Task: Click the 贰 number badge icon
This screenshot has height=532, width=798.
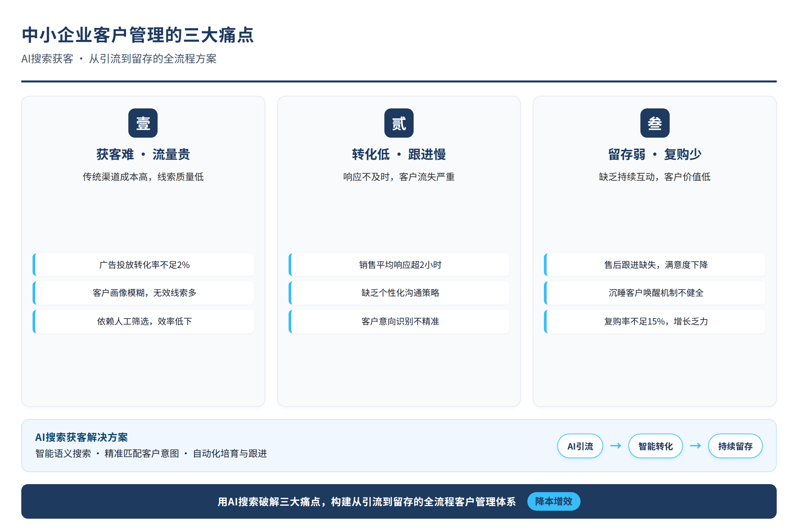Action: click(x=399, y=123)
